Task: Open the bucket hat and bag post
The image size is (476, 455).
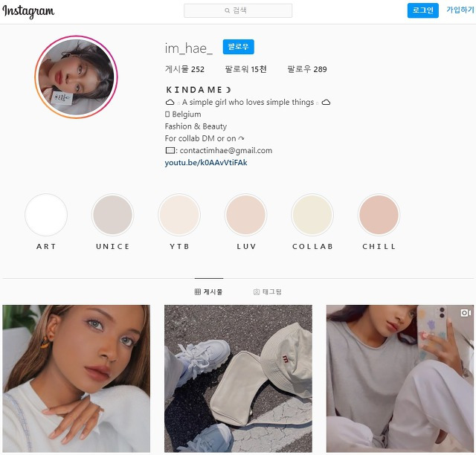Action: point(238,378)
